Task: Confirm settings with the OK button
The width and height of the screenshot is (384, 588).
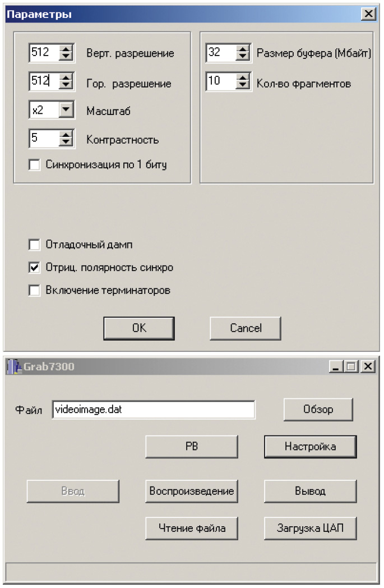Action: 139,328
